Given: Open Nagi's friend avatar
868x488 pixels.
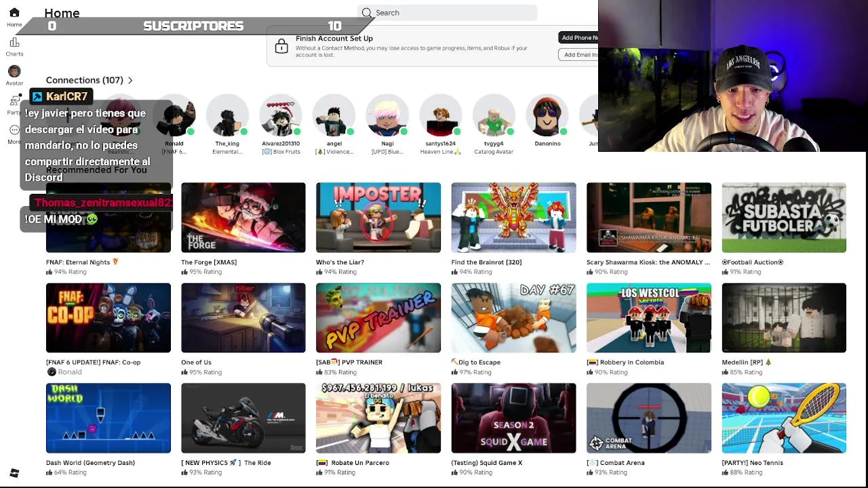Looking at the screenshot, I should click(387, 115).
